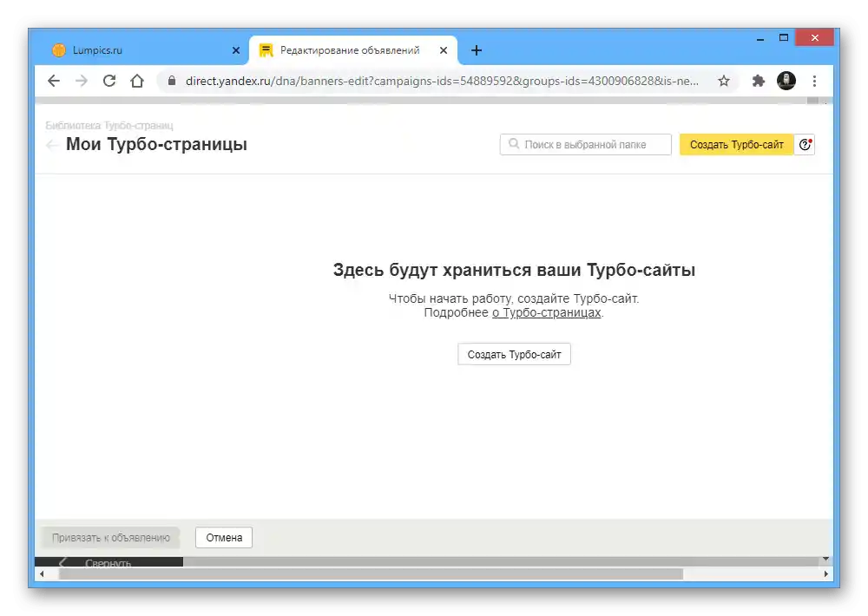
Task: Click the Поиск в выбранной папке search field
Action: coord(585,144)
